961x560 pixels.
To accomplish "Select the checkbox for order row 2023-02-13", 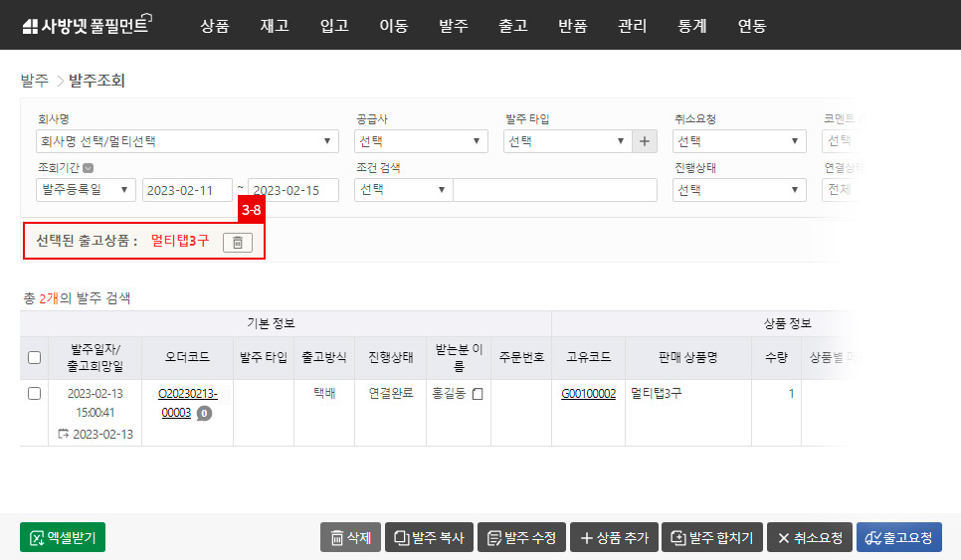I will [34, 394].
